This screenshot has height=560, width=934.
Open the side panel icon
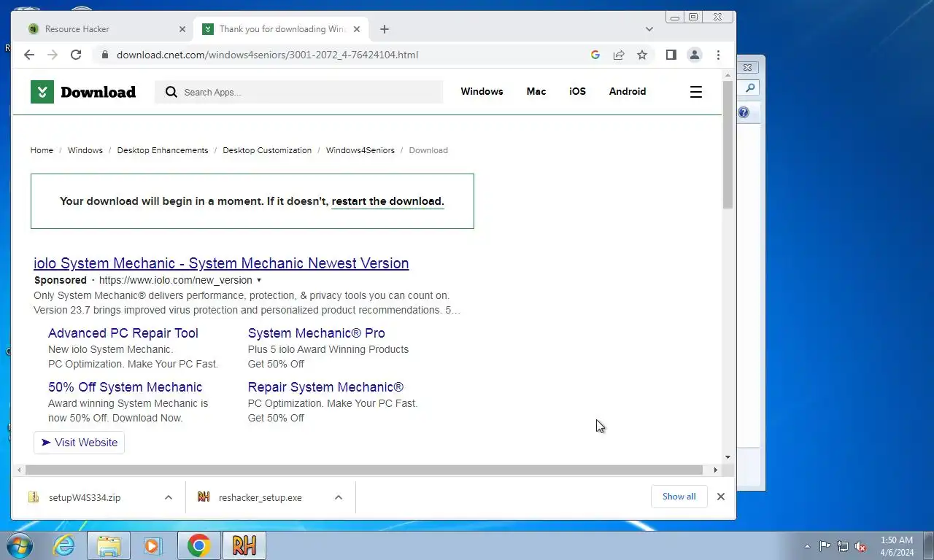(671, 55)
